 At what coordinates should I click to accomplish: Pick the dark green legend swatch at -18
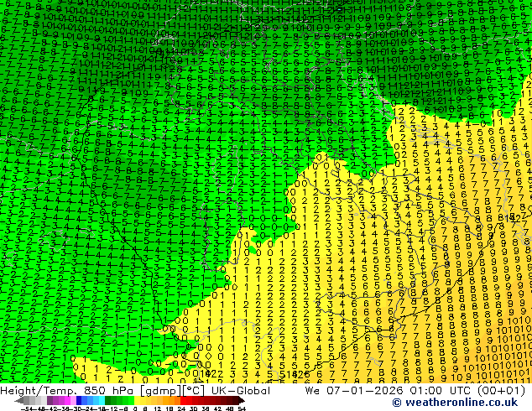108,400
